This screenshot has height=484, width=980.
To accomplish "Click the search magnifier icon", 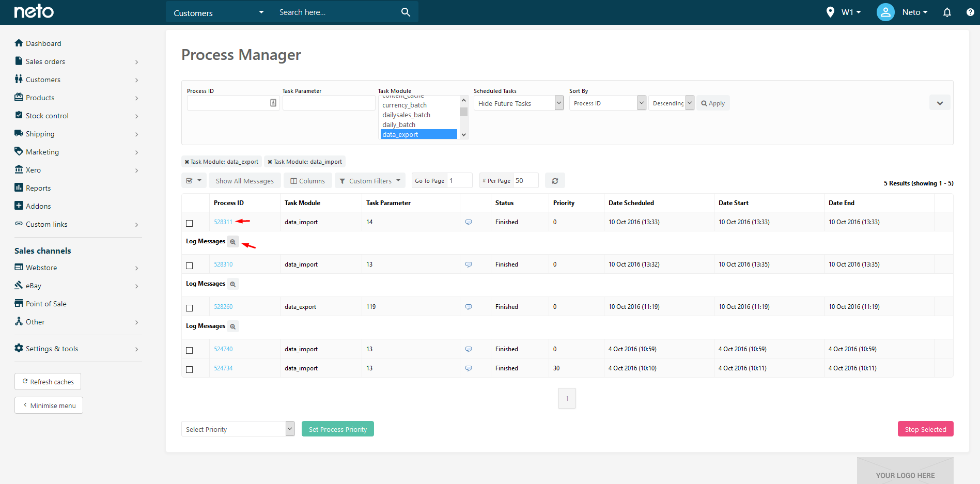I will coord(406,12).
